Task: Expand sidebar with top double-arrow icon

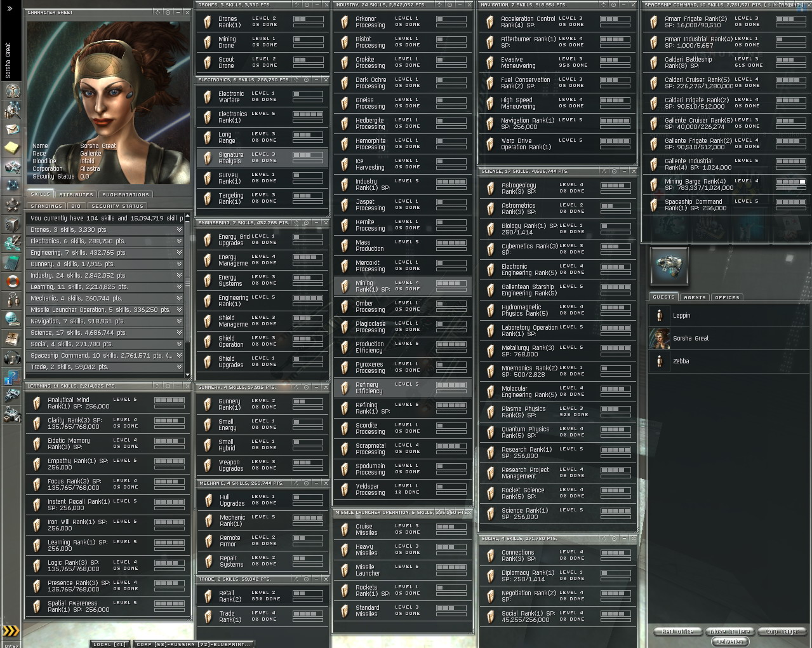Action: [x=10, y=8]
